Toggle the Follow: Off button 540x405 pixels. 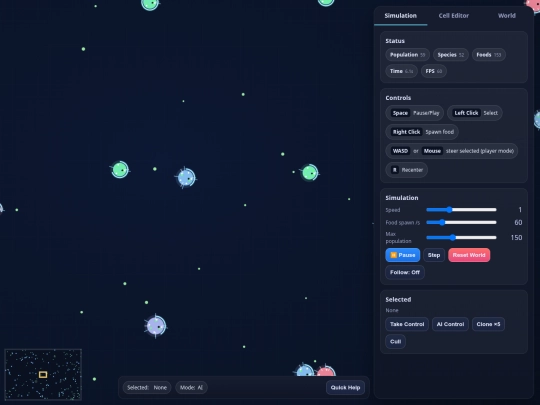click(405, 272)
